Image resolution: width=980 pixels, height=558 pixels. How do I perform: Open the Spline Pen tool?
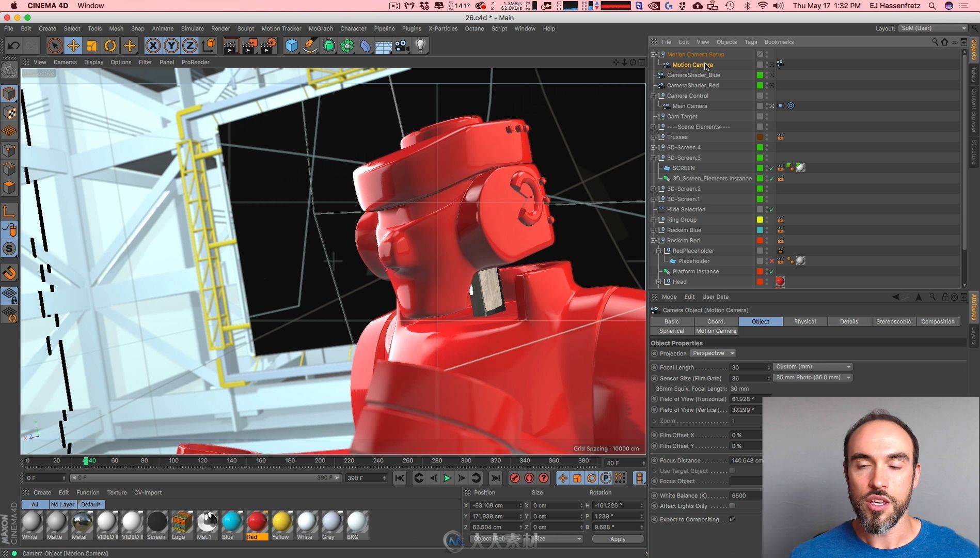pos(310,45)
